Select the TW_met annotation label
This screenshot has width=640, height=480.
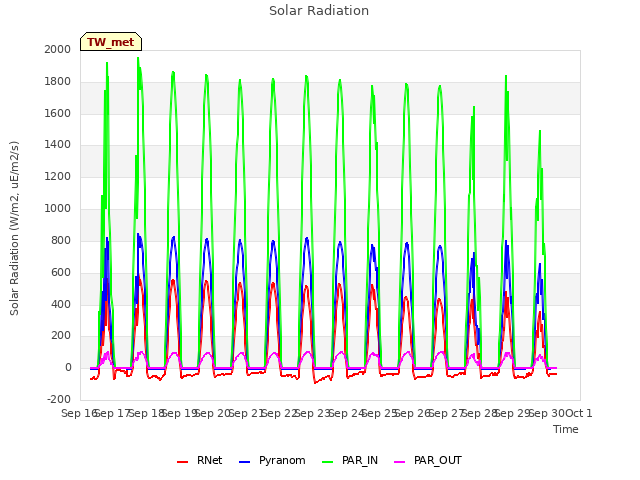[111, 42]
